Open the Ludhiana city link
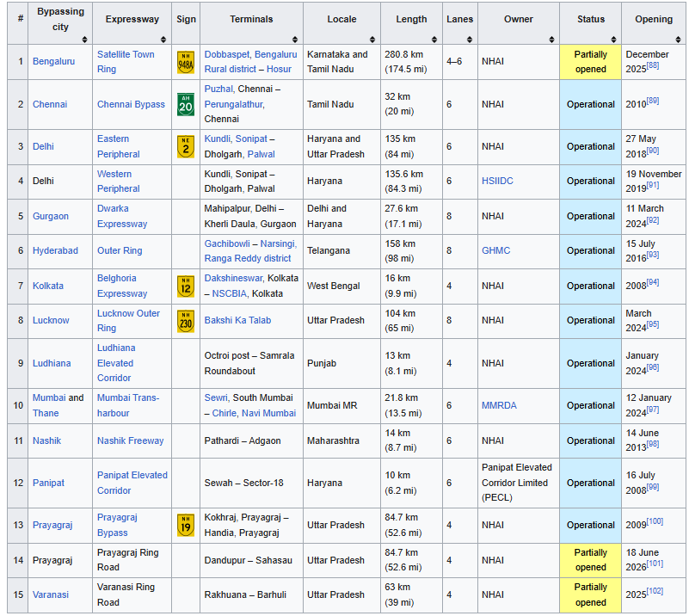The height and width of the screenshot is (616, 689). 52,363
